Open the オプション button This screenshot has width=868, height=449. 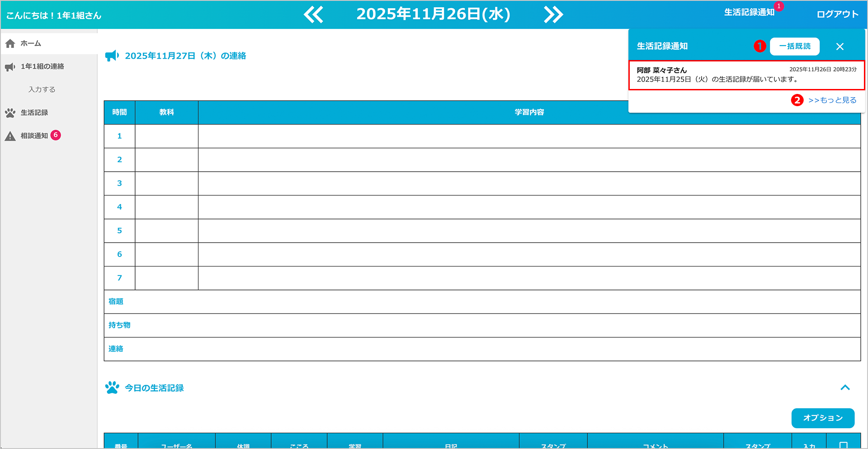(x=822, y=418)
